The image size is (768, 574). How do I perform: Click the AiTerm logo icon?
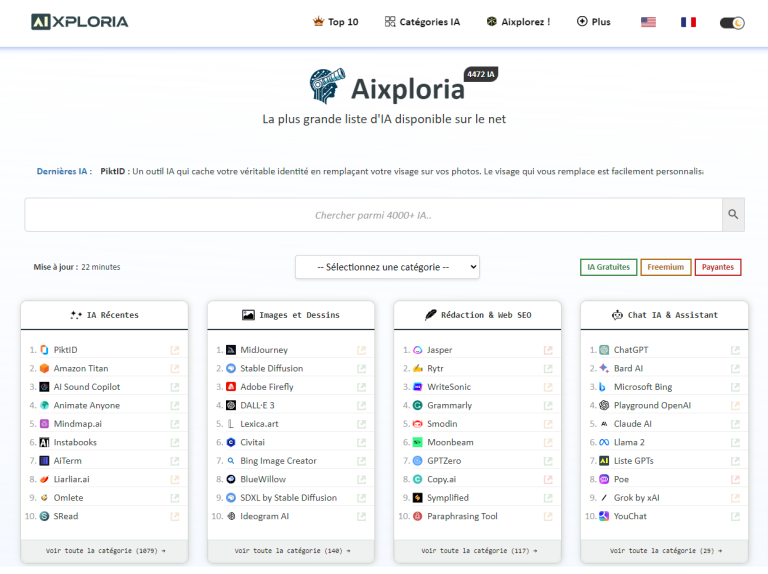click(x=44, y=461)
